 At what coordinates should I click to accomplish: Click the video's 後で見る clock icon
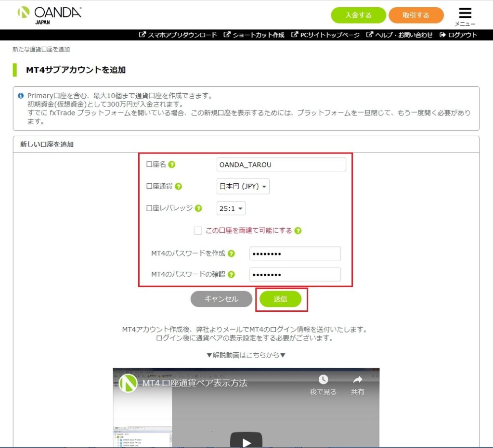tap(323, 380)
